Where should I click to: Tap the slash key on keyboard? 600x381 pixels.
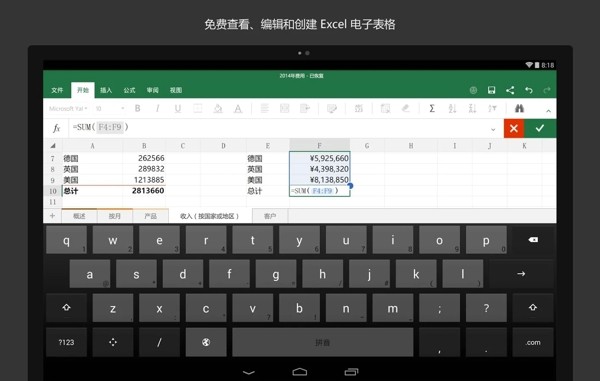tap(159, 342)
